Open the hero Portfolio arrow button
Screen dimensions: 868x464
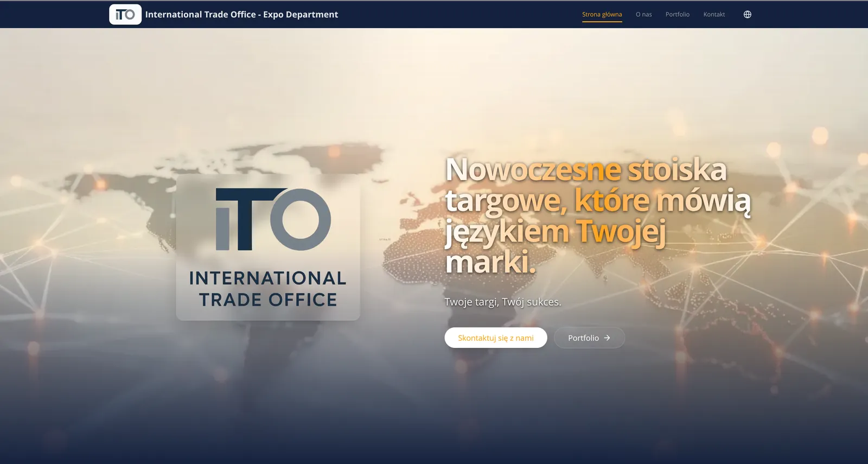coord(589,338)
